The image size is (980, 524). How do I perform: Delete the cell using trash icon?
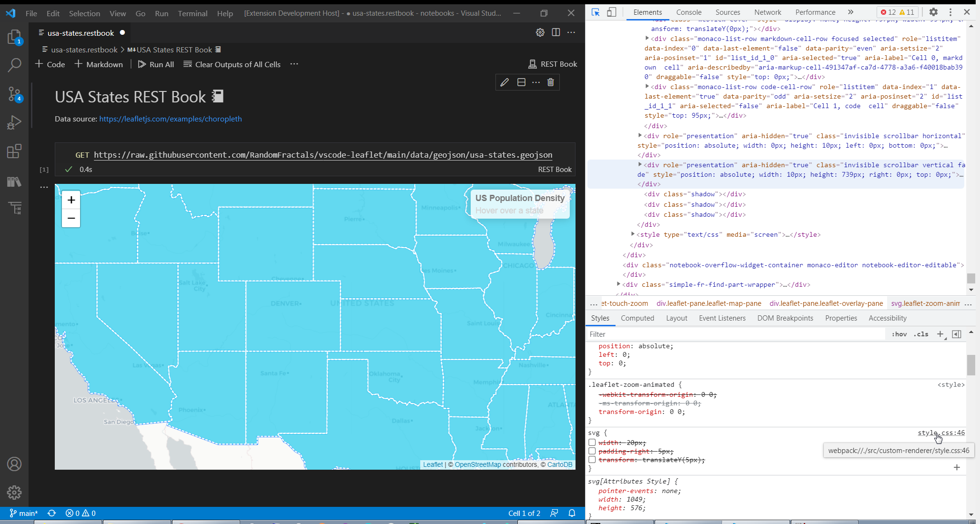[x=551, y=82]
